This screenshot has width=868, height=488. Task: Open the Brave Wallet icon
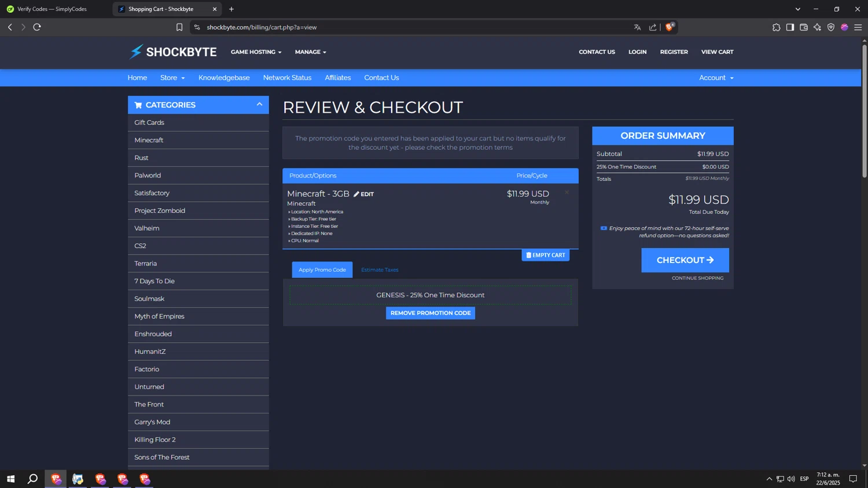point(804,27)
